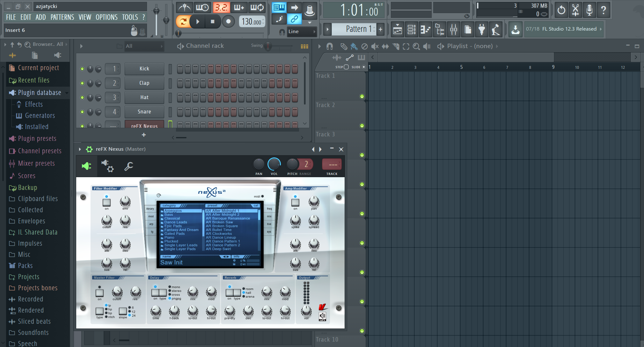The image size is (644, 347).
Task: Click the channel rack Swing knob
Action: point(268,46)
